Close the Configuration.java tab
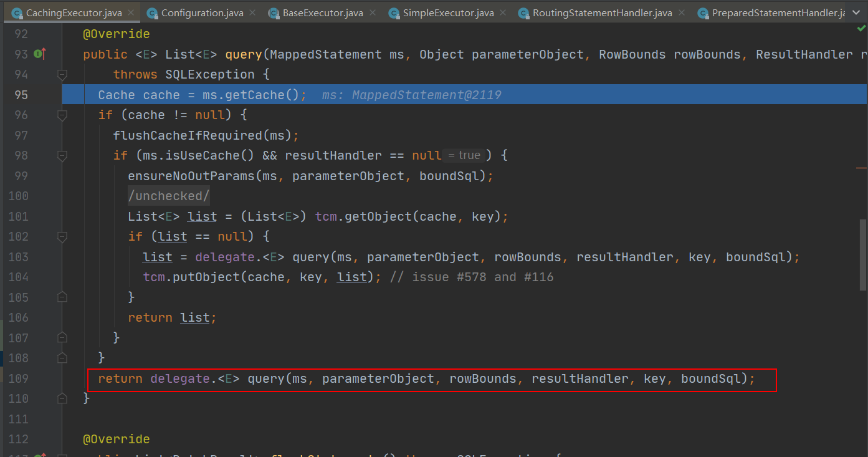 [252, 12]
